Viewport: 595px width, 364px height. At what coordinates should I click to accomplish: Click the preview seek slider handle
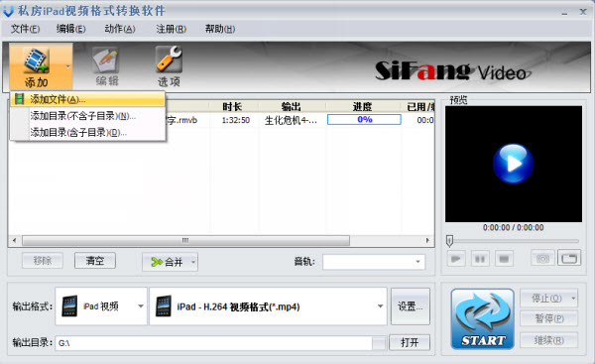tap(449, 241)
